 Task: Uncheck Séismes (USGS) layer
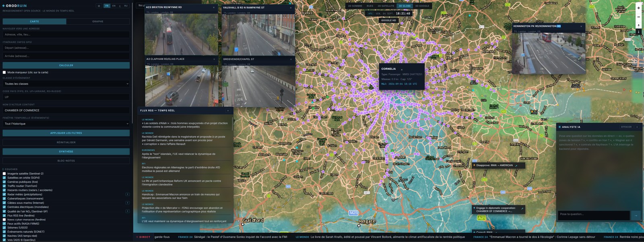pos(4,228)
